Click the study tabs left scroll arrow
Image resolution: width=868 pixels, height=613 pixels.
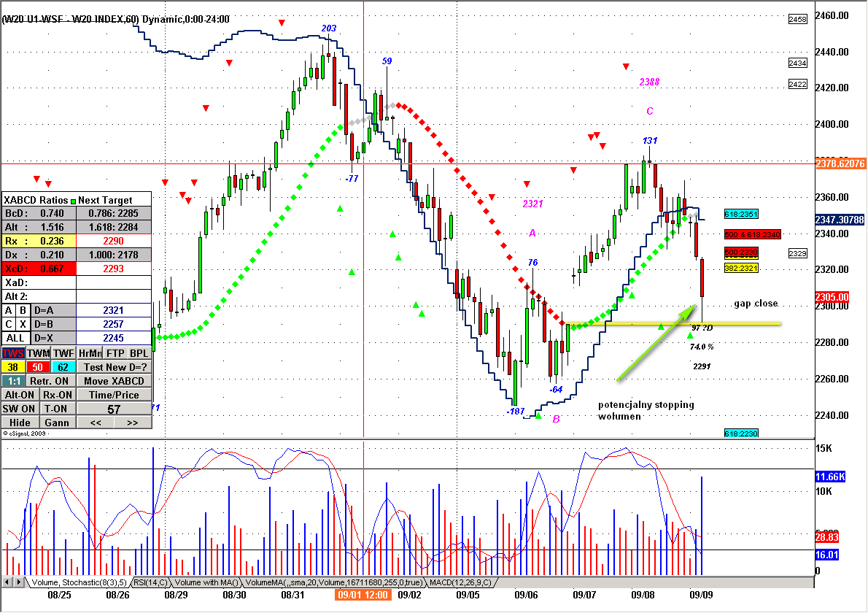pyautogui.click(x=7, y=582)
